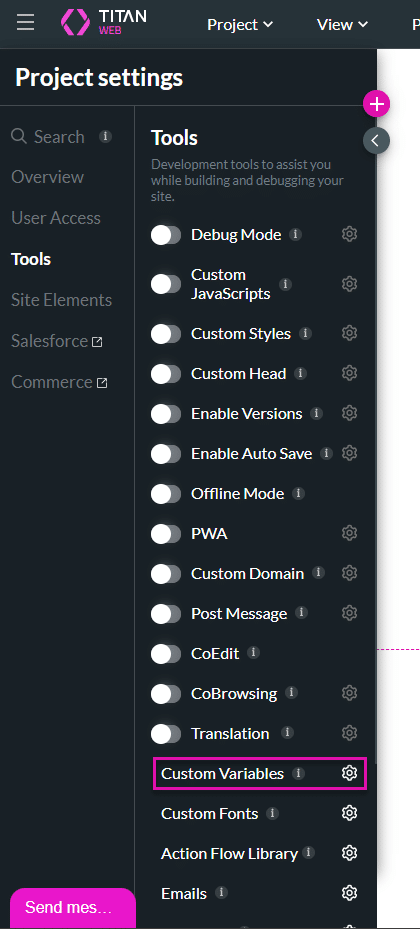Click info icon beside Debug Mode
Image resolution: width=420 pixels, height=929 pixels.
point(295,235)
